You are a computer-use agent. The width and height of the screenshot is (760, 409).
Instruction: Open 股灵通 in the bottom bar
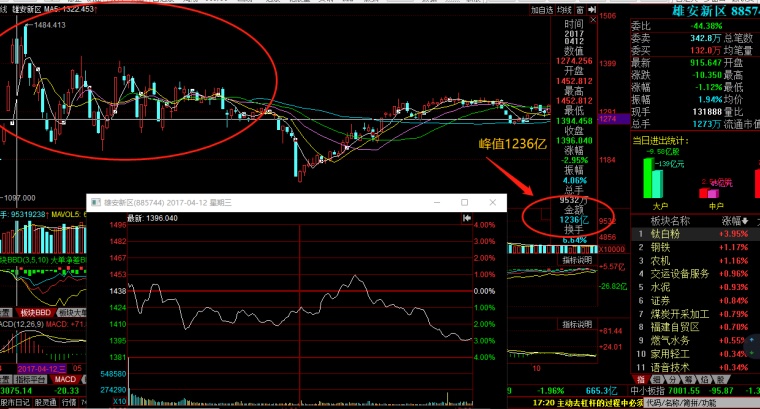(45, 403)
